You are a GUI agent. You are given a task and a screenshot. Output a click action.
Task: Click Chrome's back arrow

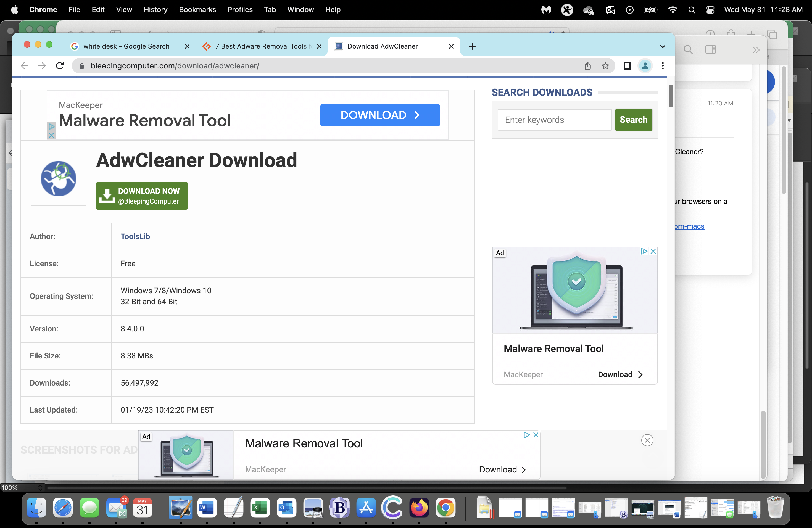pos(24,65)
